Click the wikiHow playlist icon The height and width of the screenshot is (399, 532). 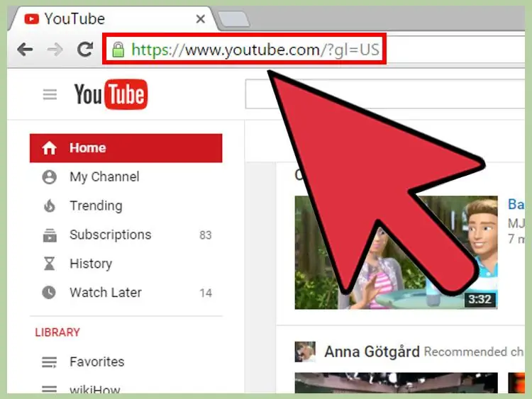tap(49, 389)
